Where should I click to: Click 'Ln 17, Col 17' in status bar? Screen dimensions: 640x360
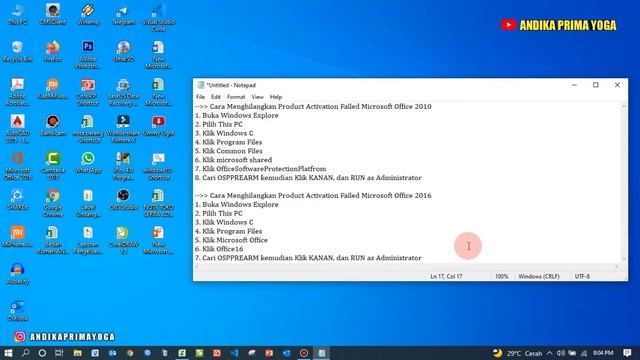pos(446,276)
